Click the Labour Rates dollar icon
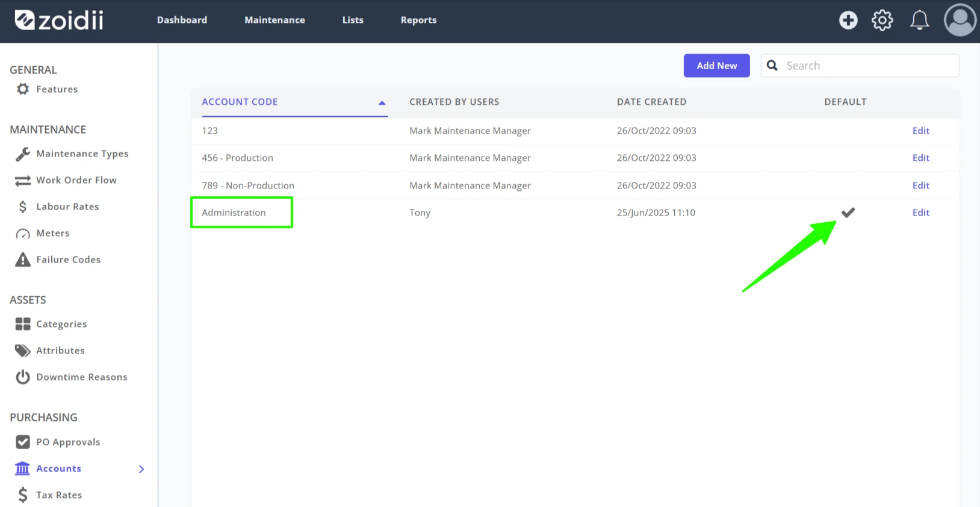This screenshot has width=980, height=507. (x=23, y=207)
